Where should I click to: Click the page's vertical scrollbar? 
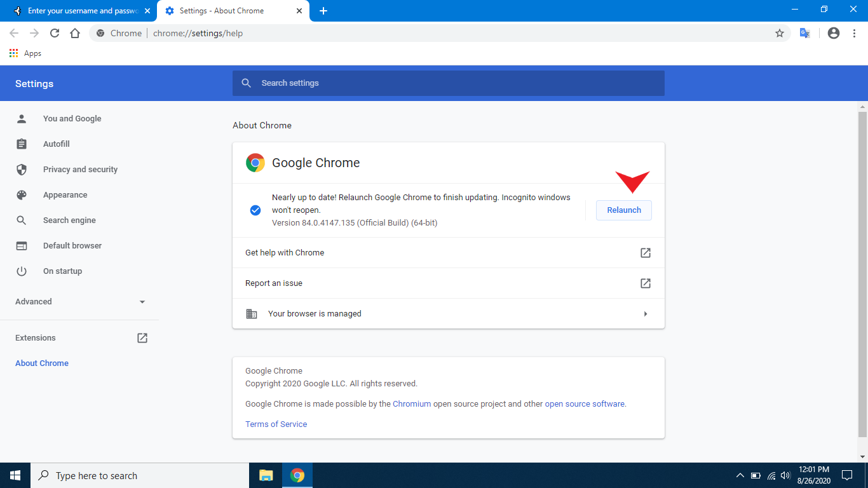(x=862, y=273)
